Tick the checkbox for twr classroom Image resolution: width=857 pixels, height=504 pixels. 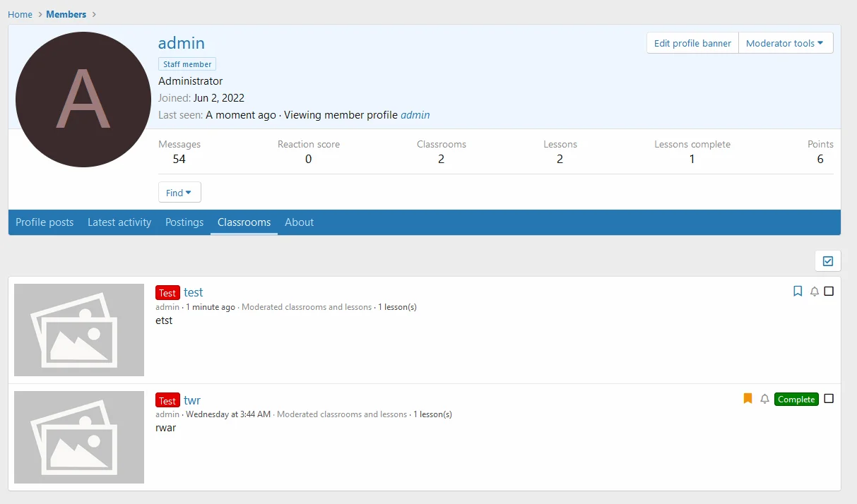pyautogui.click(x=829, y=399)
